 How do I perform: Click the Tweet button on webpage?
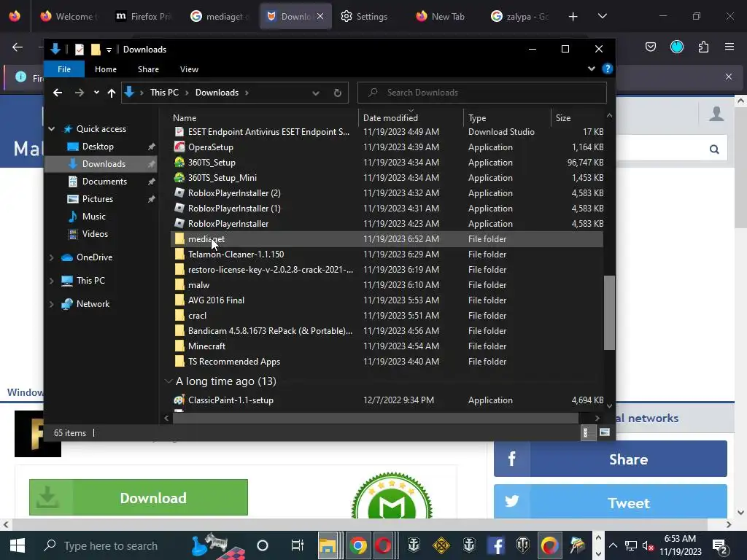coord(611,502)
